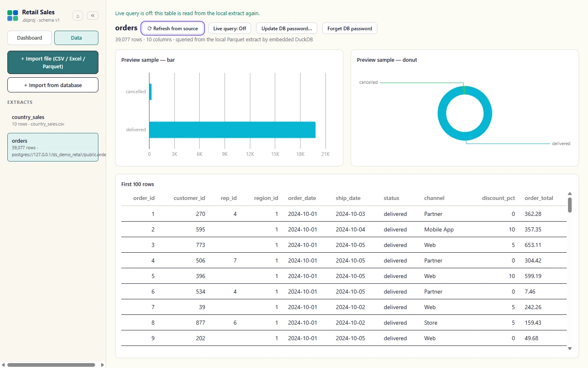The image size is (588, 368).
Task: Click Forget DB password button
Action: pos(350,29)
